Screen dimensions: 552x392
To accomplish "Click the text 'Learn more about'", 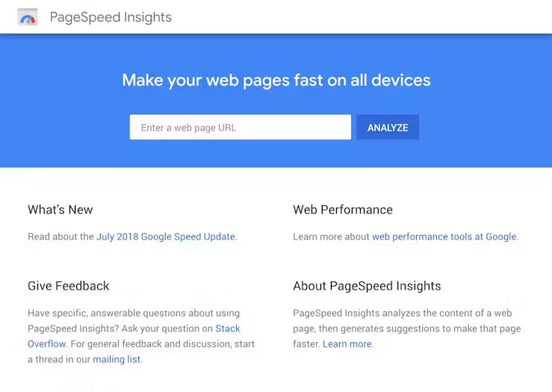I will (331, 237).
